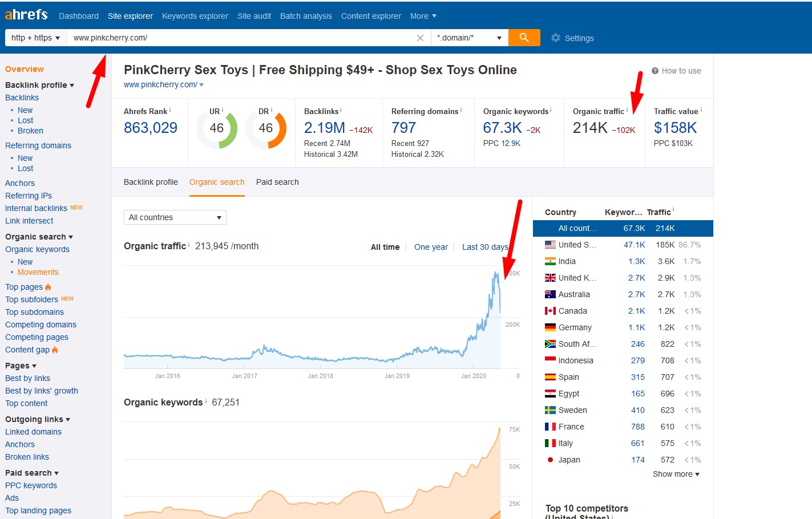Click the 863,029 Ahrefs Rank value
812x519 pixels.
point(151,128)
